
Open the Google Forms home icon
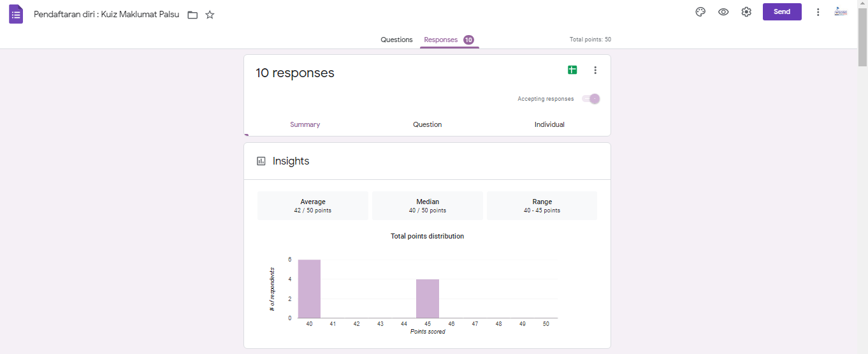[16, 13]
